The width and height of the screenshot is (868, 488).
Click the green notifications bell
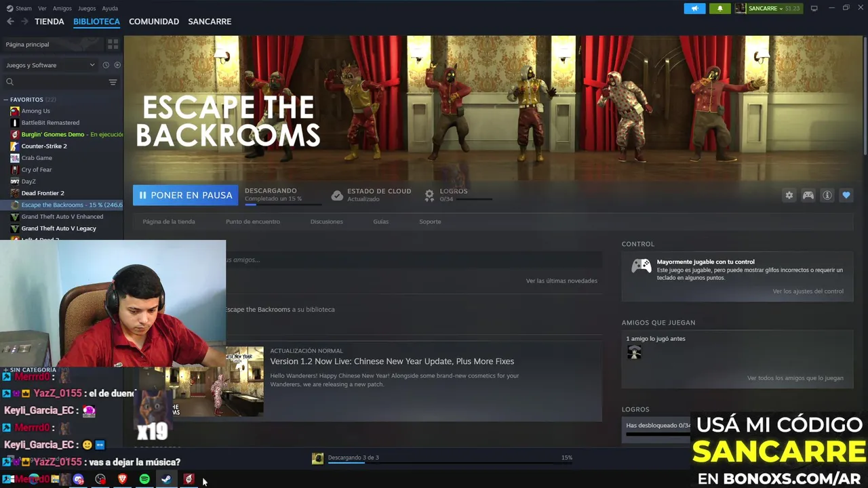pos(719,8)
